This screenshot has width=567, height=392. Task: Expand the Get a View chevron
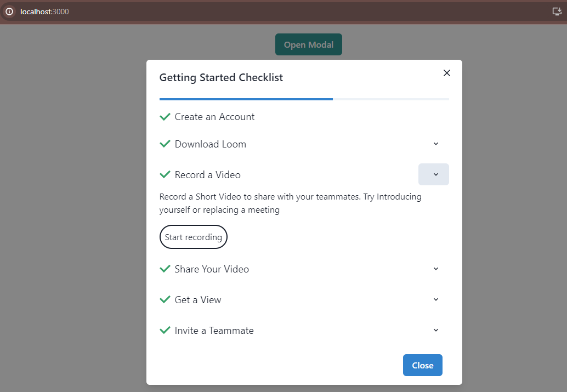point(436,299)
